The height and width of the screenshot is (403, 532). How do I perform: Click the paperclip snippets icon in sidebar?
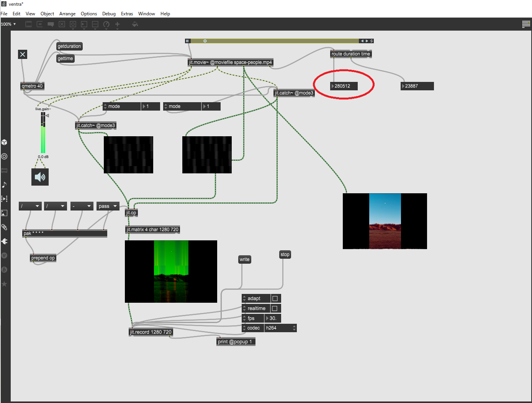[4, 227]
